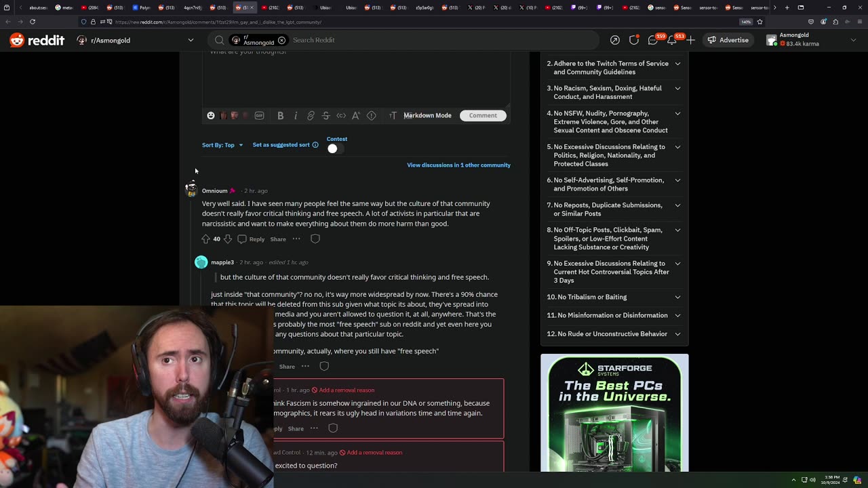Show info about suggested sort
The image size is (868, 488).
coord(315,144)
